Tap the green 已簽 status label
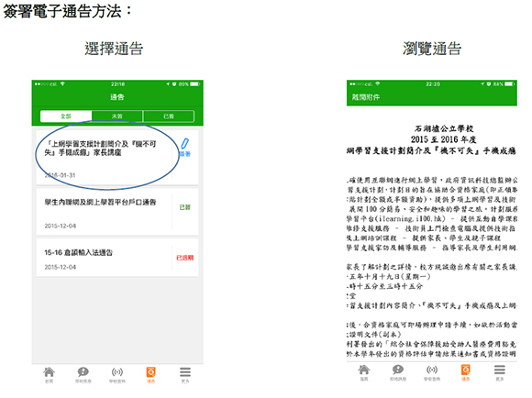The width and height of the screenshot is (532, 398). click(185, 207)
